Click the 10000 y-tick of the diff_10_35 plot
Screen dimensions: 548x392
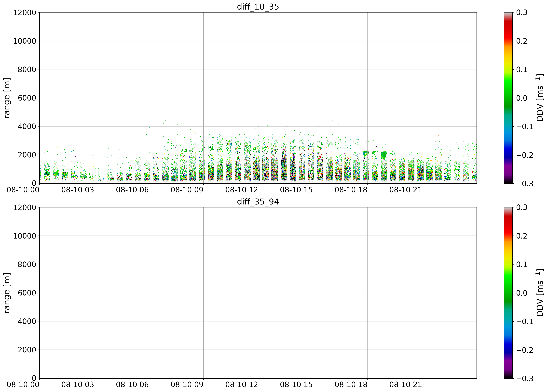25,41
